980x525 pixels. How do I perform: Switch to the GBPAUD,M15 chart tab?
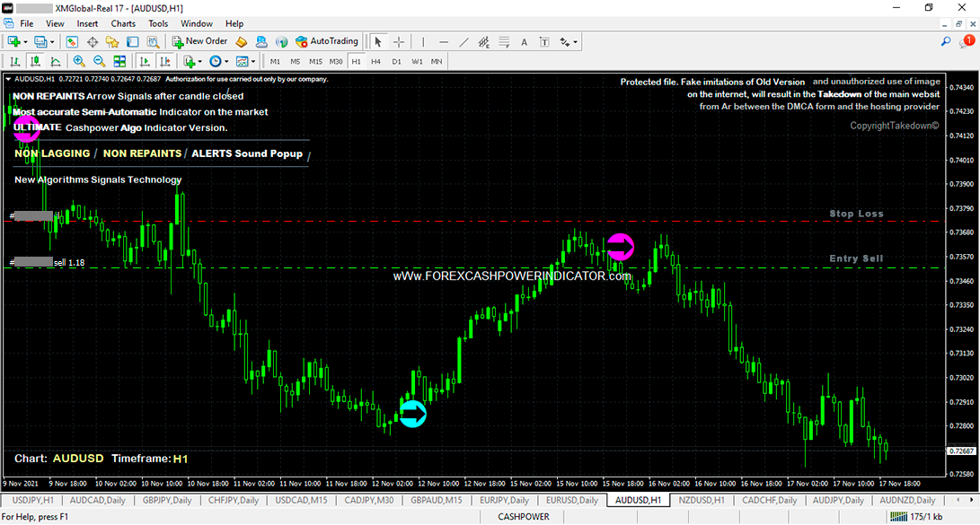437,500
